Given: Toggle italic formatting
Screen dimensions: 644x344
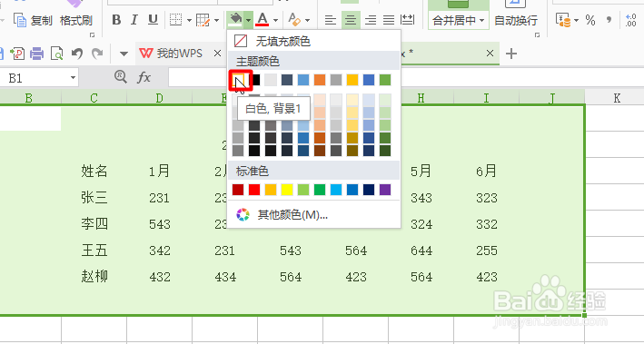Looking at the screenshot, I should coord(134,19).
